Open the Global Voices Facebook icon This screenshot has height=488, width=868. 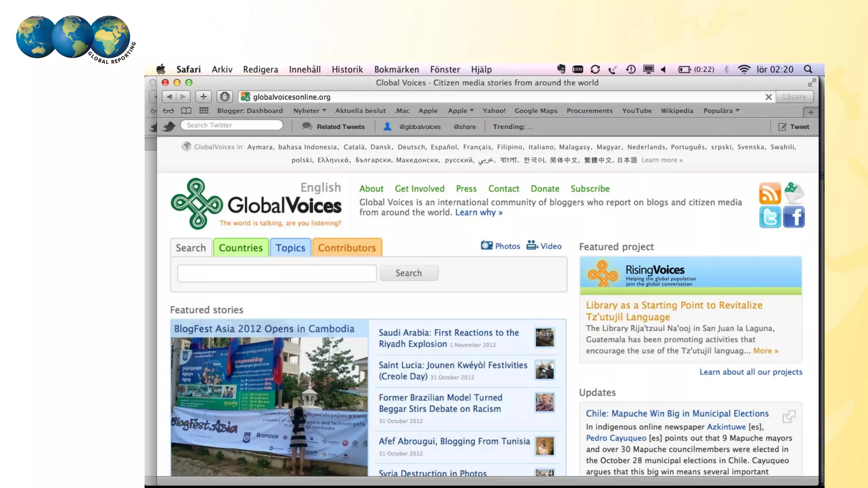coord(794,217)
